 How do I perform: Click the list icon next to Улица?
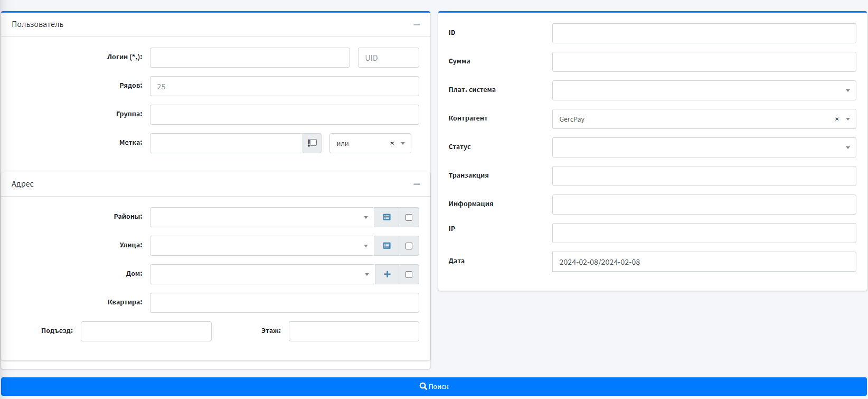[386, 246]
